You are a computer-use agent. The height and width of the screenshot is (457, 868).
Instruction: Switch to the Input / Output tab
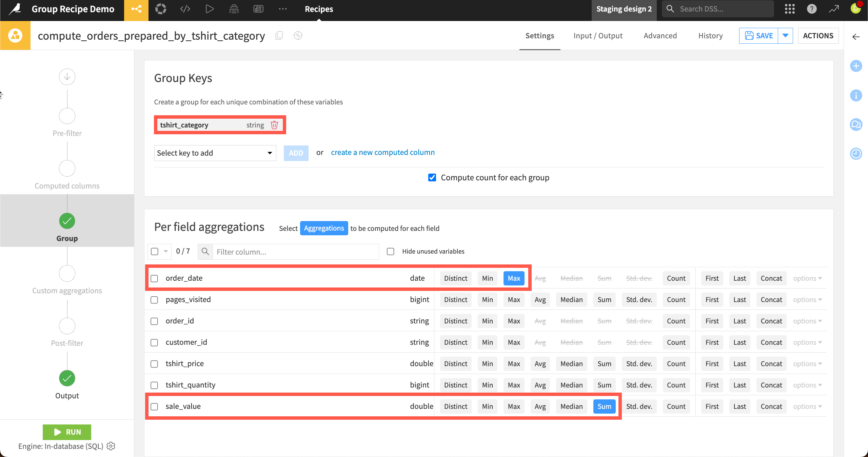[598, 36]
